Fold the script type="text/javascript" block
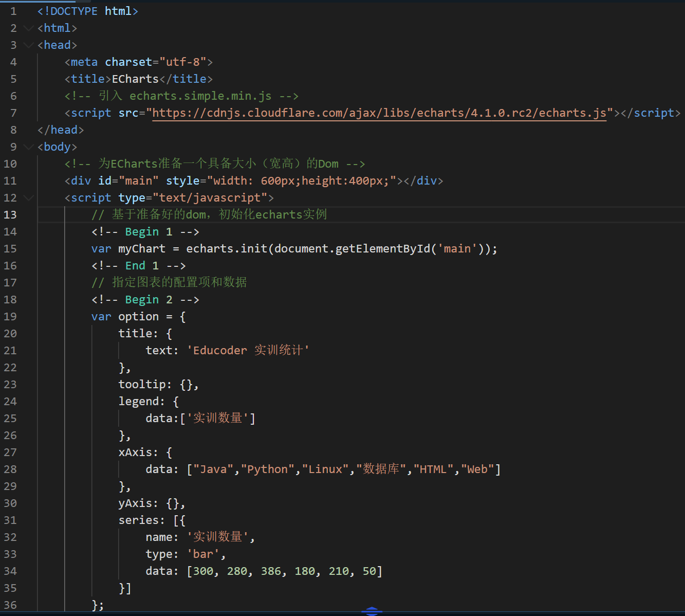This screenshot has height=616, width=685. 29,198
